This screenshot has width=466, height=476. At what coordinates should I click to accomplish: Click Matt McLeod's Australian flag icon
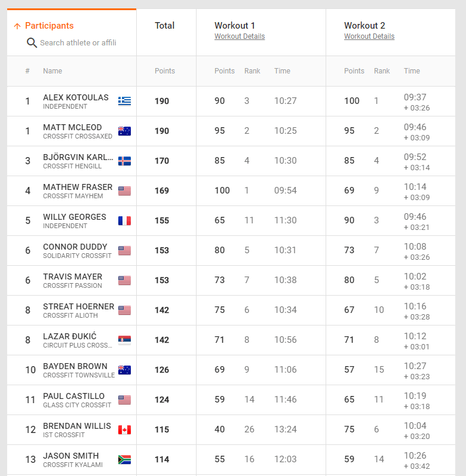click(x=124, y=131)
